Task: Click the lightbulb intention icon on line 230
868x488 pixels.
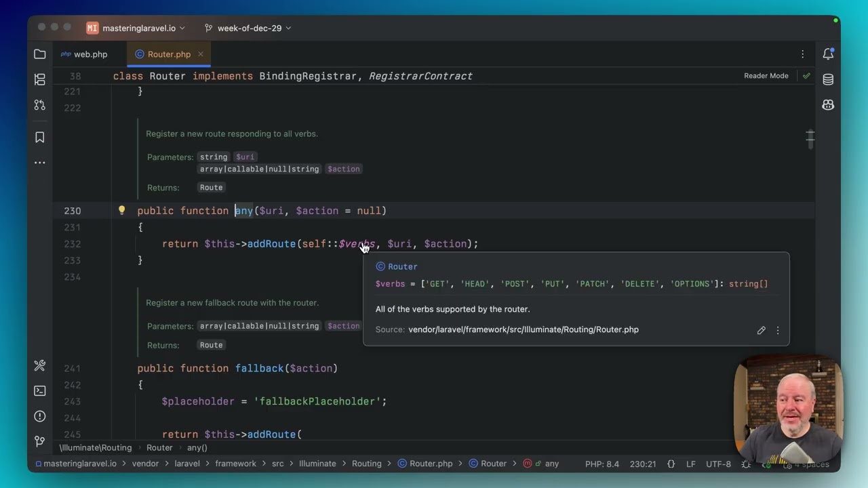Action: 122,211
